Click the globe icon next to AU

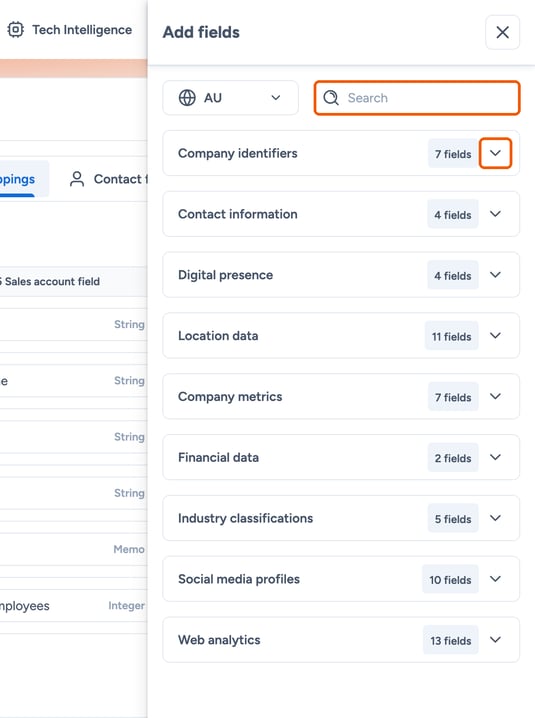coord(187,98)
